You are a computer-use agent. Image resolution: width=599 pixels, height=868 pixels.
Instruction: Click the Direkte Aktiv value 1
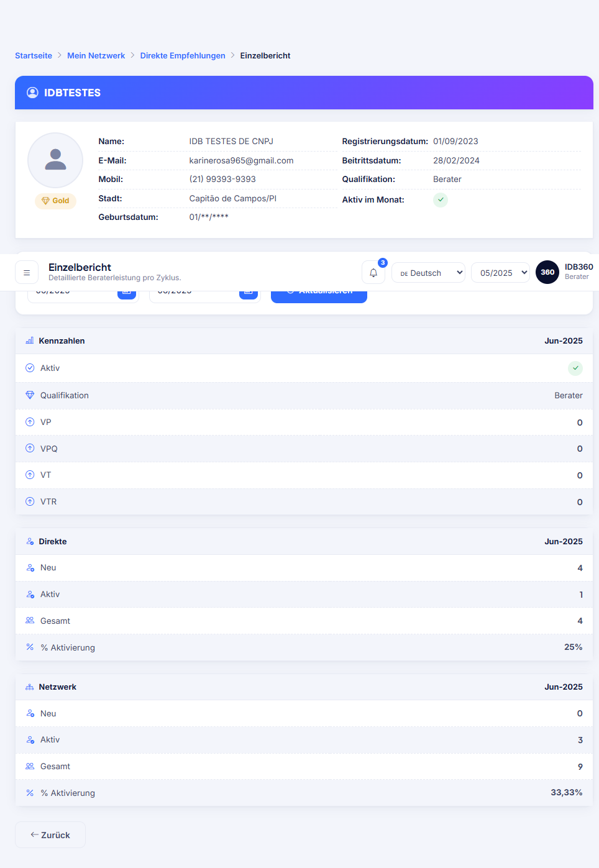[581, 595]
